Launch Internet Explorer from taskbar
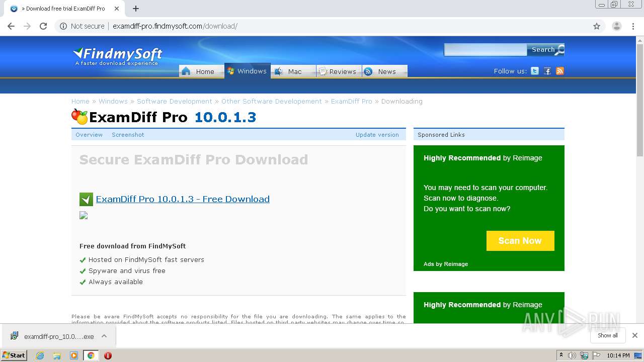Viewport: 644px width, 362px height. (40, 355)
